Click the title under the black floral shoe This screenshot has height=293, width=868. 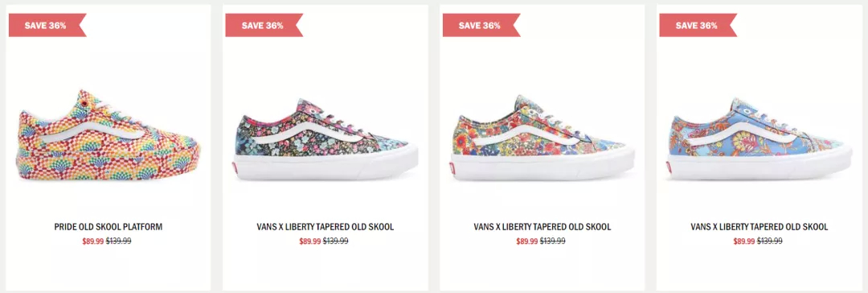point(325,227)
